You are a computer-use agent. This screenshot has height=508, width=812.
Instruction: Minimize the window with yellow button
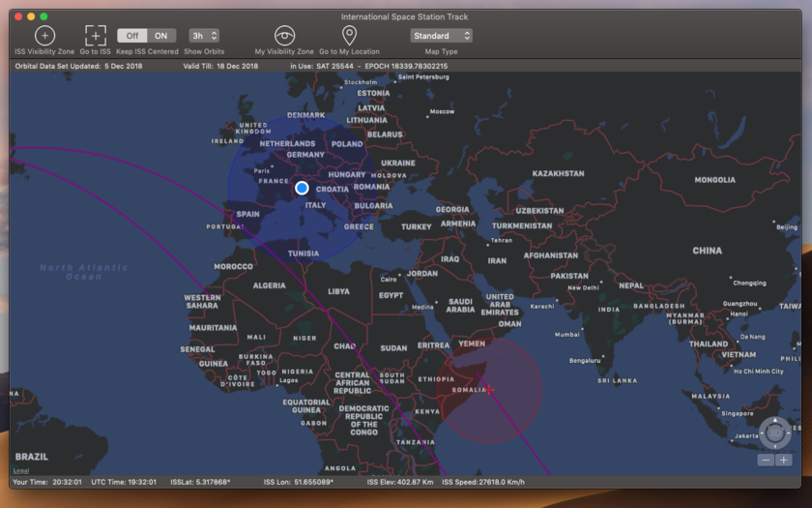point(31,16)
